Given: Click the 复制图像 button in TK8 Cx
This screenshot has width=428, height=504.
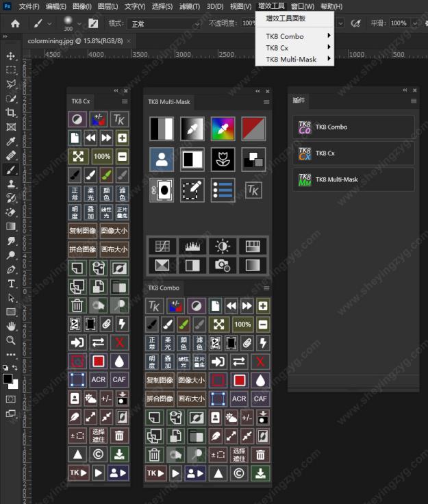Looking at the screenshot, I should pos(83,231).
